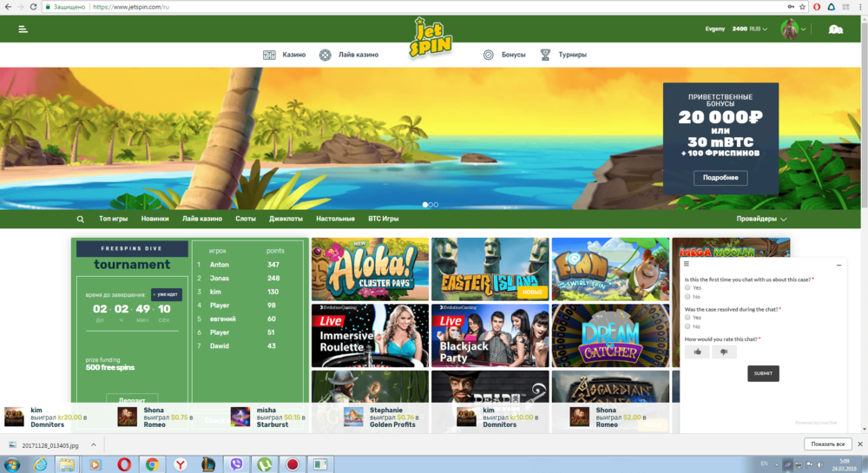
Task: Open Viber from the taskbar
Action: 236,464
